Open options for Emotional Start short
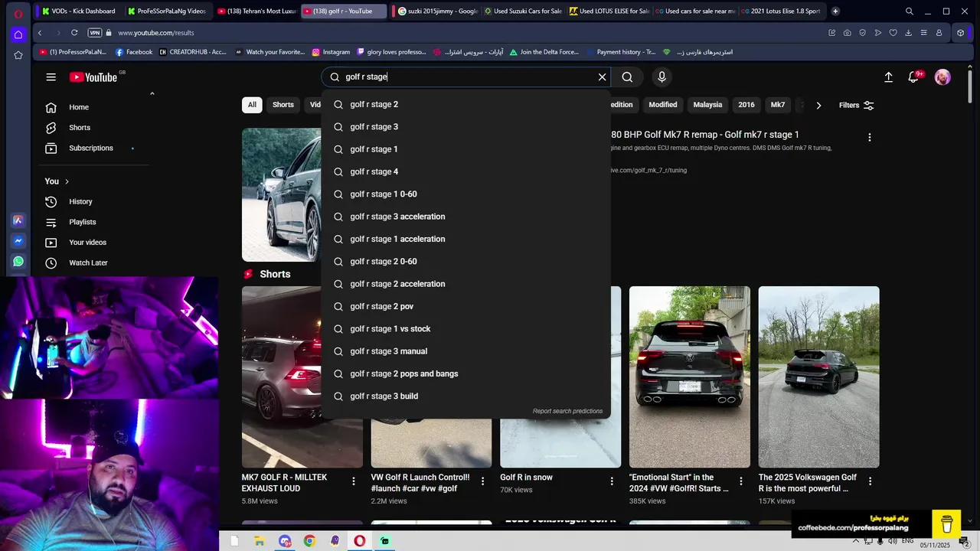This screenshot has height=551, width=980. pyautogui.click(x=741, y=481)
